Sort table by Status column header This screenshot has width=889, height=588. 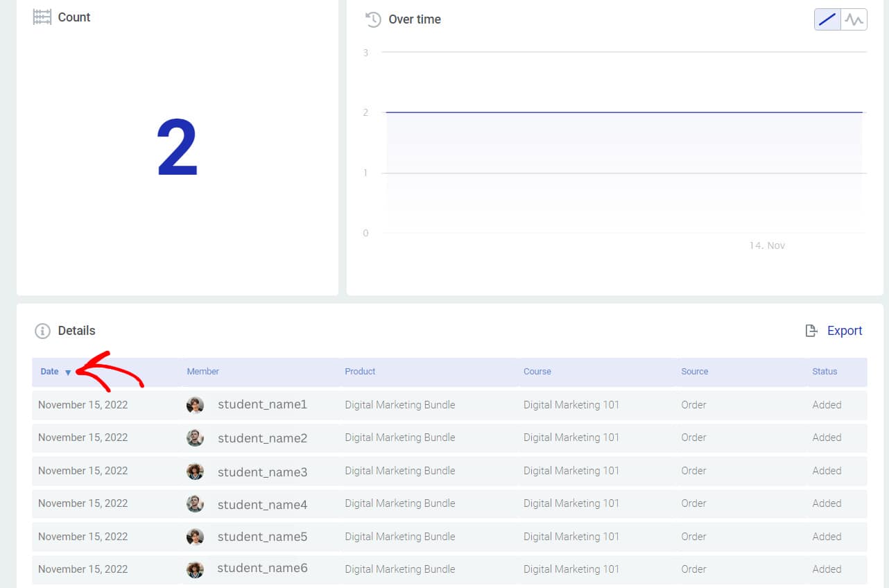tap(825, 372)
